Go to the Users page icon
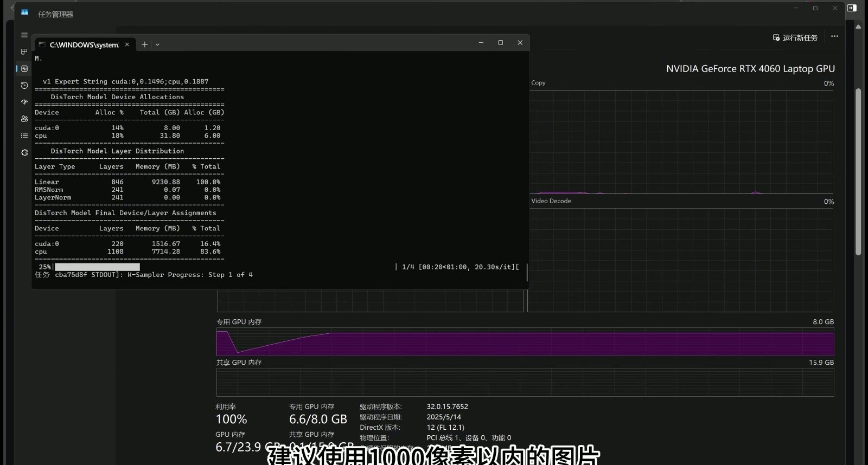The width and height of the screenshot is (868, 465). (24, 119)
